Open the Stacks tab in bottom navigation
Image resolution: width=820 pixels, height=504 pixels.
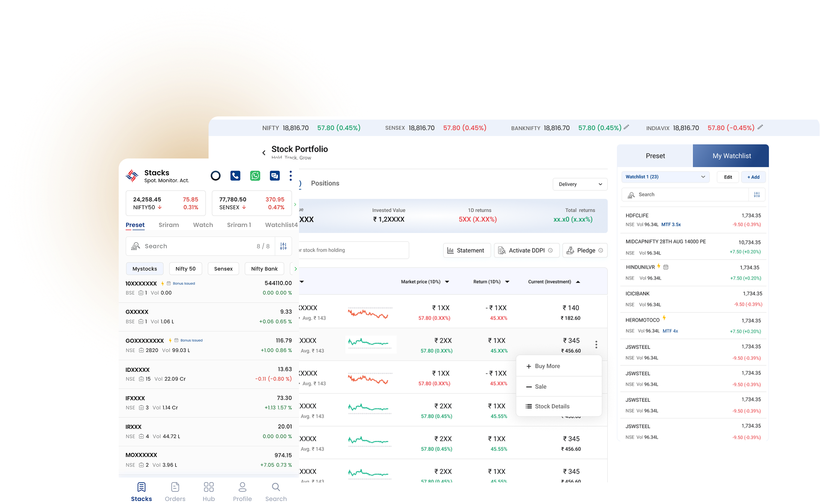pyautogui.click(x=141, y=492)
